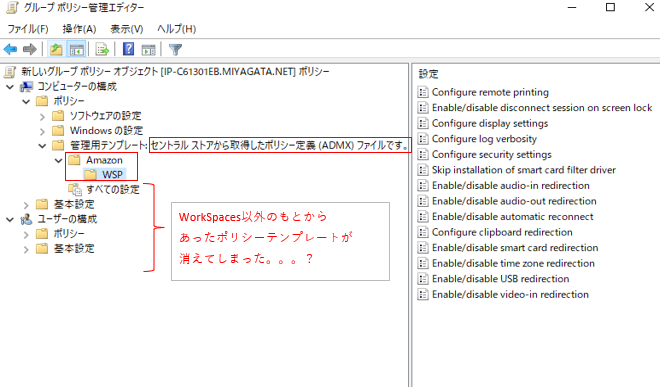Click the WSP folder icon
Image resolution: width=660 pixels, height=387 pixels.
(x=90, y=174)
